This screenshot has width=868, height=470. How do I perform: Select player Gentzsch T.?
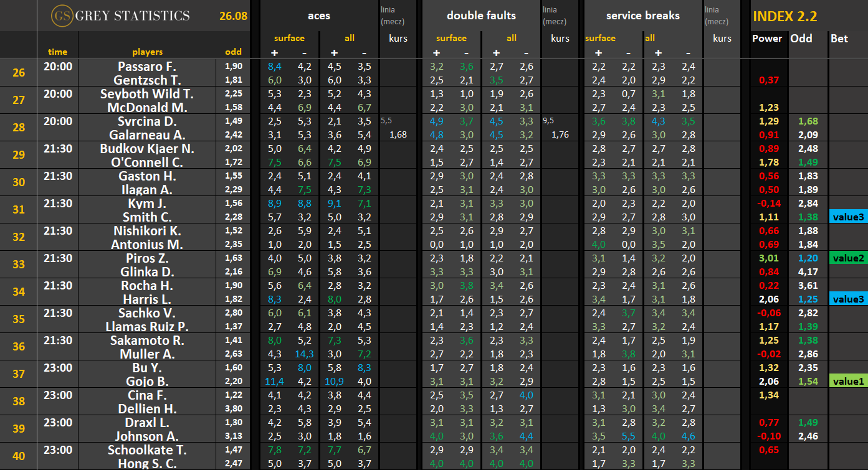(147, 80)
